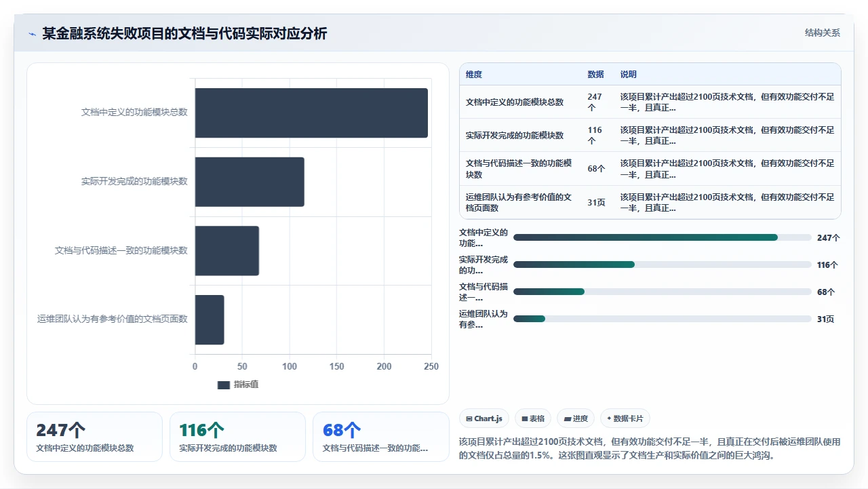
Task: Select table cell 文档与代码描述一致的功能模块数
Action: click(x=519, y=169)
